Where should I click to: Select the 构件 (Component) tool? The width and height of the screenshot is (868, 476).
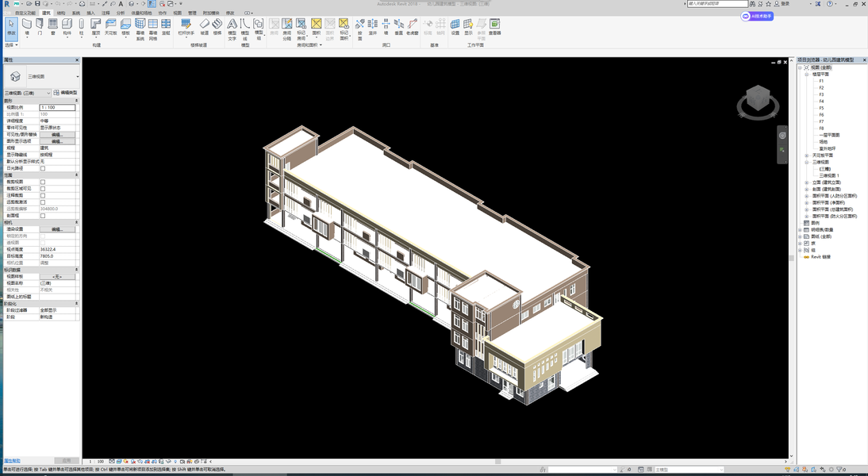point(67,27)
